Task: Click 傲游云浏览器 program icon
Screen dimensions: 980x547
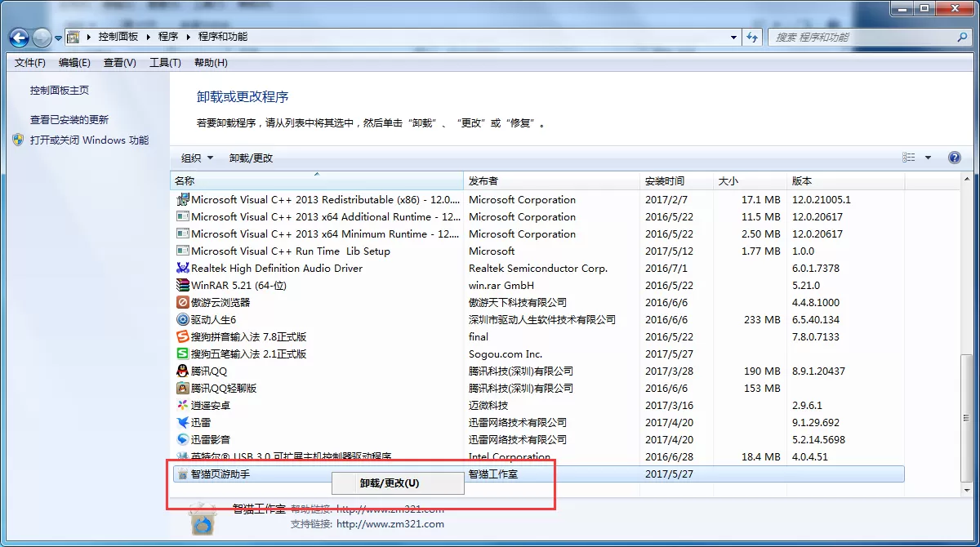Action: (x=183, y=302)
